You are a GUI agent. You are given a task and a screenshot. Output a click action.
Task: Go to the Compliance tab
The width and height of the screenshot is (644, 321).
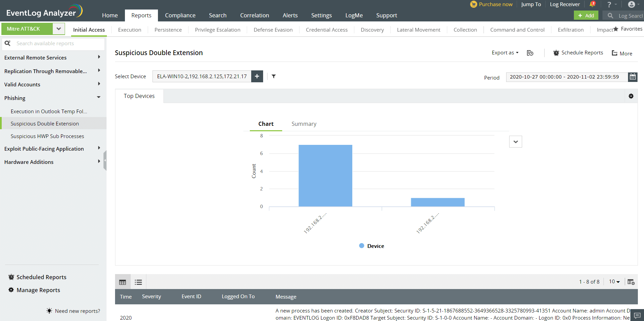click(x=180, y=15)
